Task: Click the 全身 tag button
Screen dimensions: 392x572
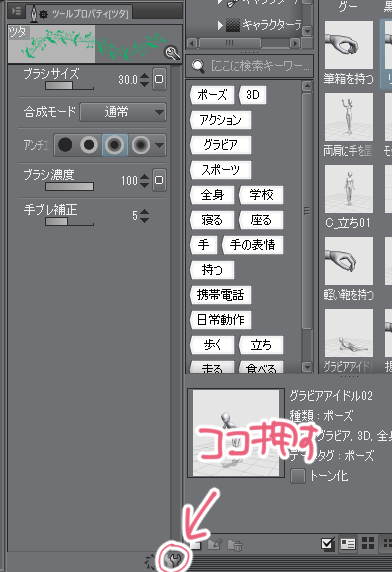Action: [212, 195]
